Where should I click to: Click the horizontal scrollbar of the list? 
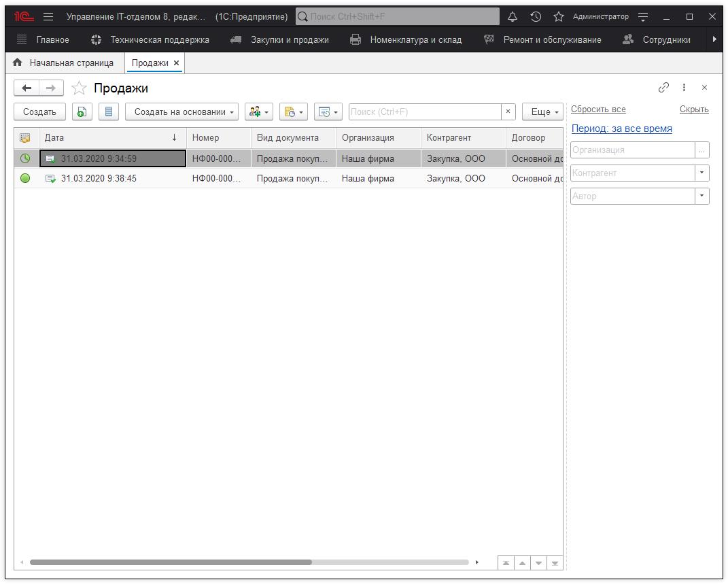pyautogui.click(x=170, y=562)
